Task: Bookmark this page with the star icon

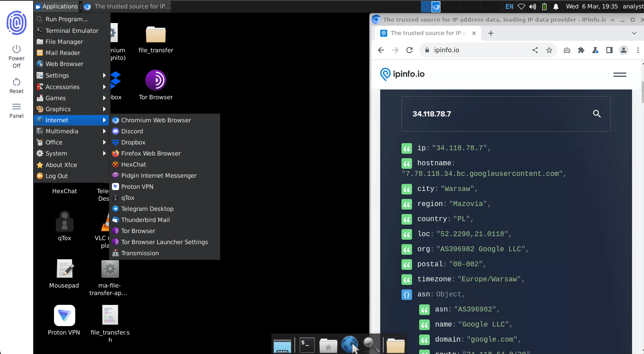Action: point(549,50)
